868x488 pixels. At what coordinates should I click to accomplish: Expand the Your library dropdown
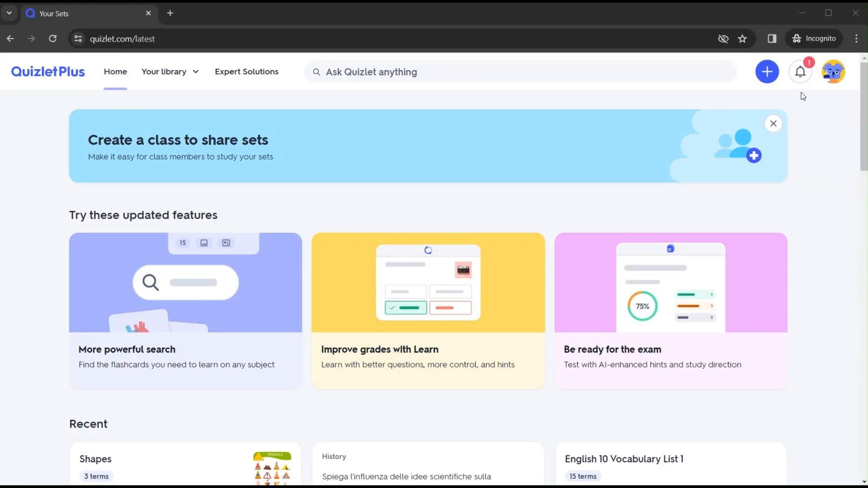click(x=170, y=72)
